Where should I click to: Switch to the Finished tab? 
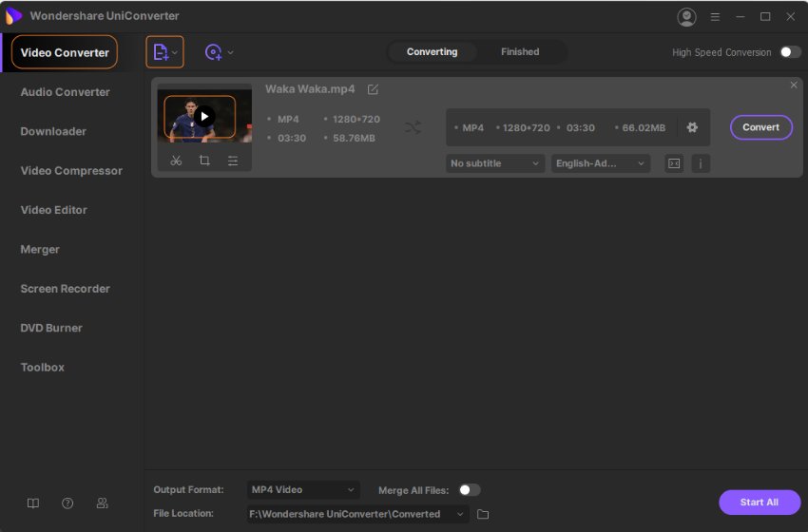520,52
